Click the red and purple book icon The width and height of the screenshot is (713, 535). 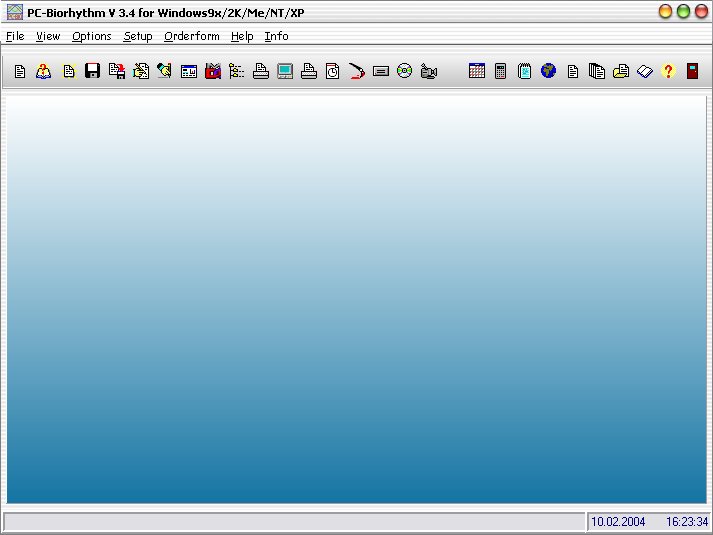(x=213, y=71)
